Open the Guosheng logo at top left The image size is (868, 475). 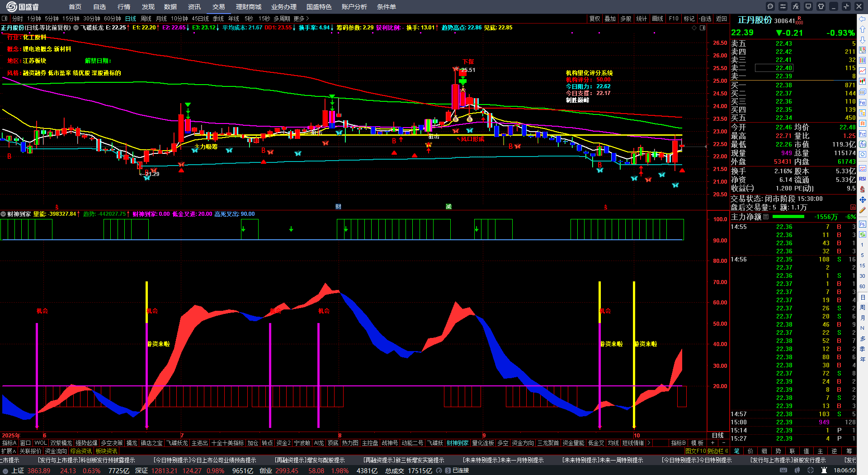click(23, 7)
